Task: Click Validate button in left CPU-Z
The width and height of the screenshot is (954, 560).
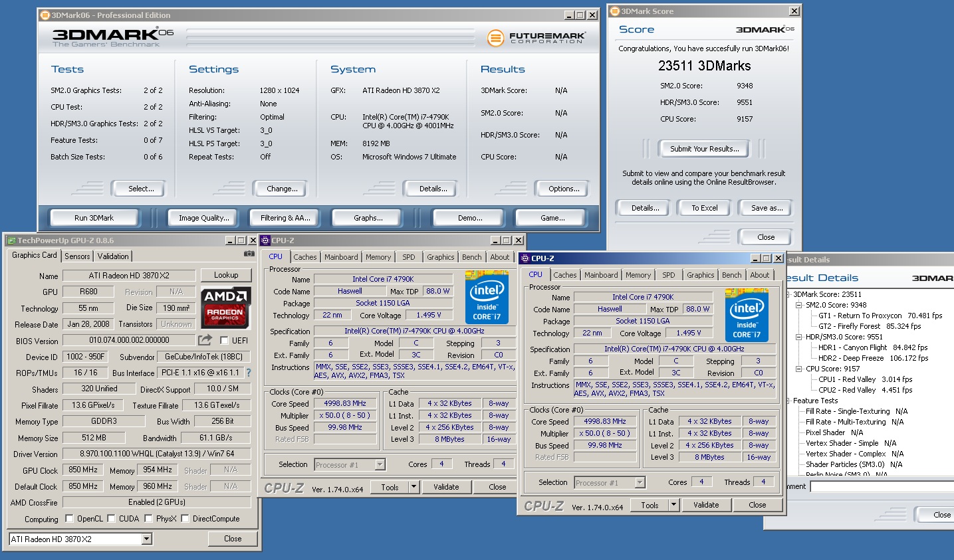Action: [446, 487]
